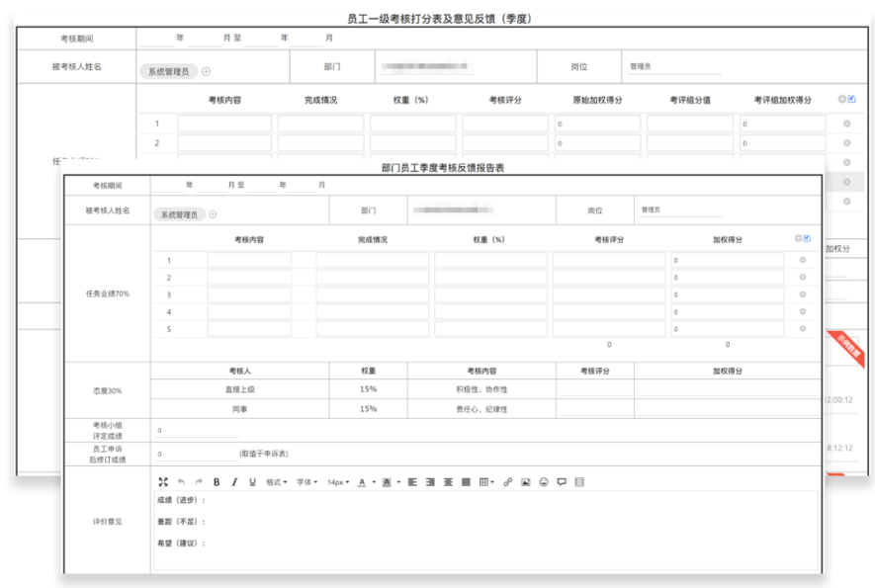
Task: Click the 差距（不足） line in the editor
Action: 181,522
